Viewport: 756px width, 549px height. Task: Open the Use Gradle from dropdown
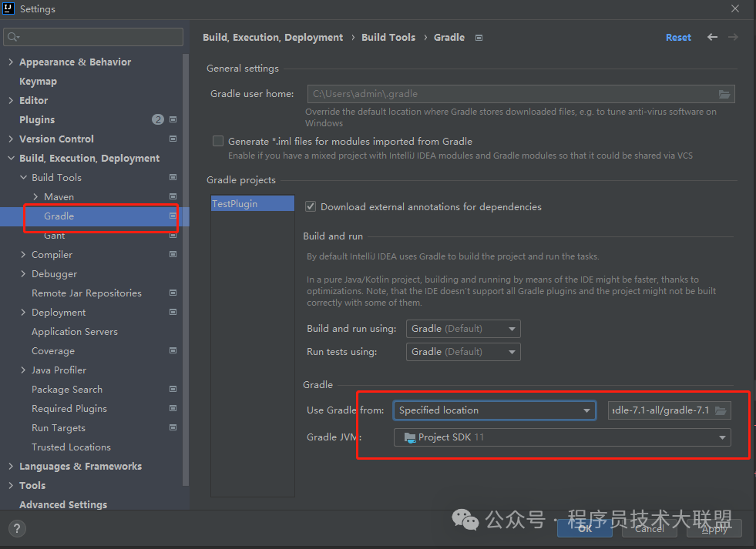click(495, 410)
